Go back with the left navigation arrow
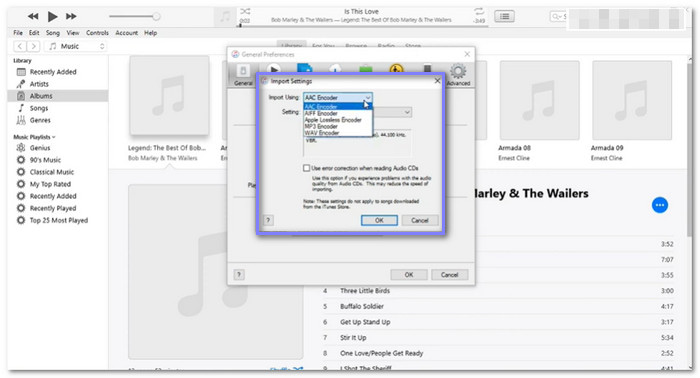This screenshot has height=378, width=700. coord(20,46)
